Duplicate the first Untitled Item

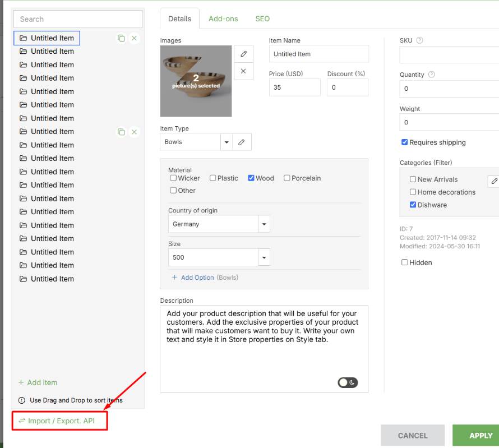tap(121, 38)
